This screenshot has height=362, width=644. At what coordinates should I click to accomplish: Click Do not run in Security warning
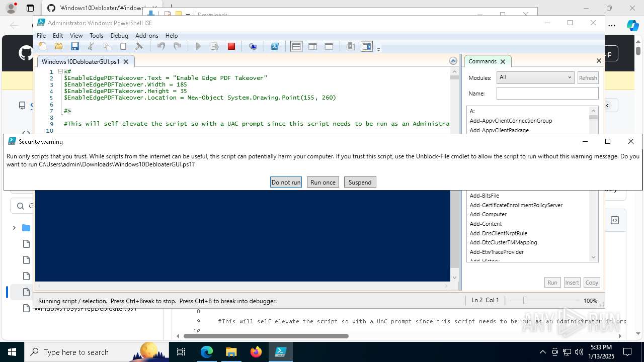[x=286, y=182]
